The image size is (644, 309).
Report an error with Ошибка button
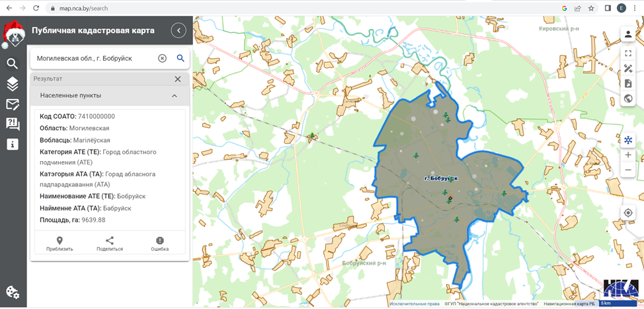pyautogui.click(x=159, y=244)
